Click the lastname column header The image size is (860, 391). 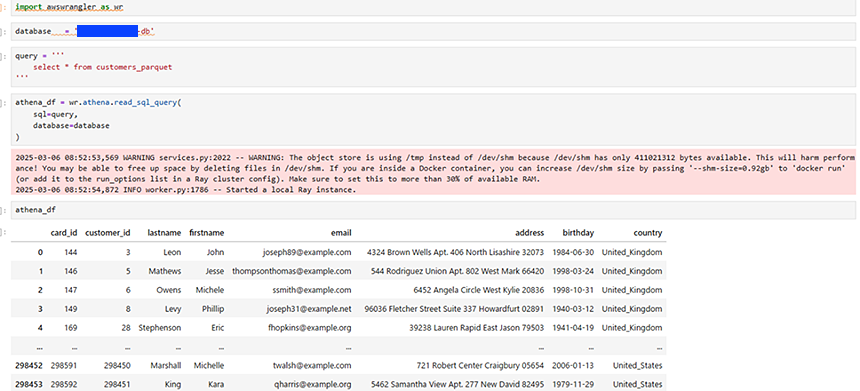(164, 233)
